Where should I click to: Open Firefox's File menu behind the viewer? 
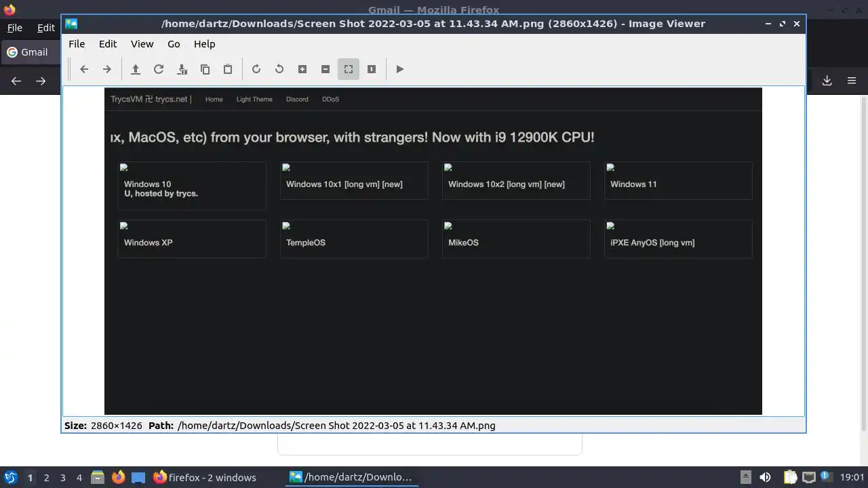(14, 28)
